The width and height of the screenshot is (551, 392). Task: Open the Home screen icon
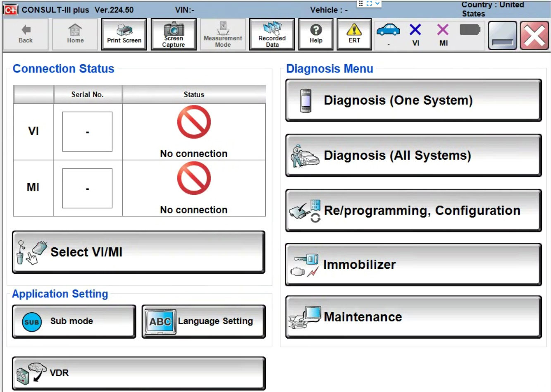[x=74, y=34]
